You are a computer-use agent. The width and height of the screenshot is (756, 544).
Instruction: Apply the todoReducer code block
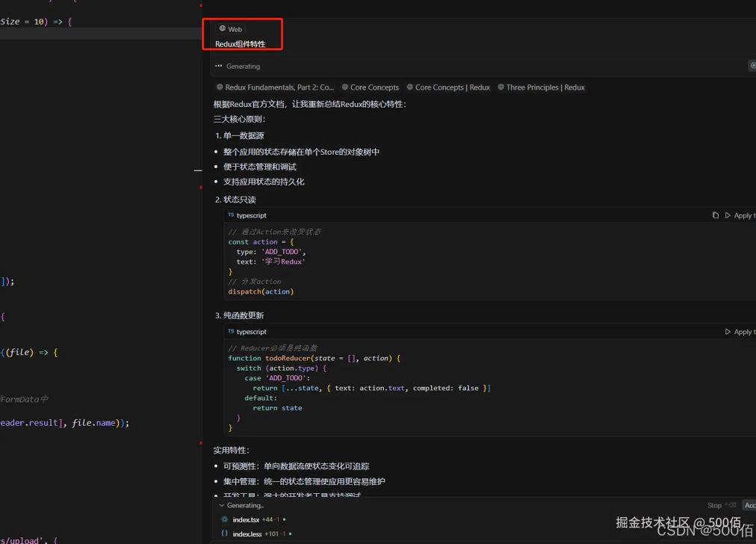[x=740, y=331]
